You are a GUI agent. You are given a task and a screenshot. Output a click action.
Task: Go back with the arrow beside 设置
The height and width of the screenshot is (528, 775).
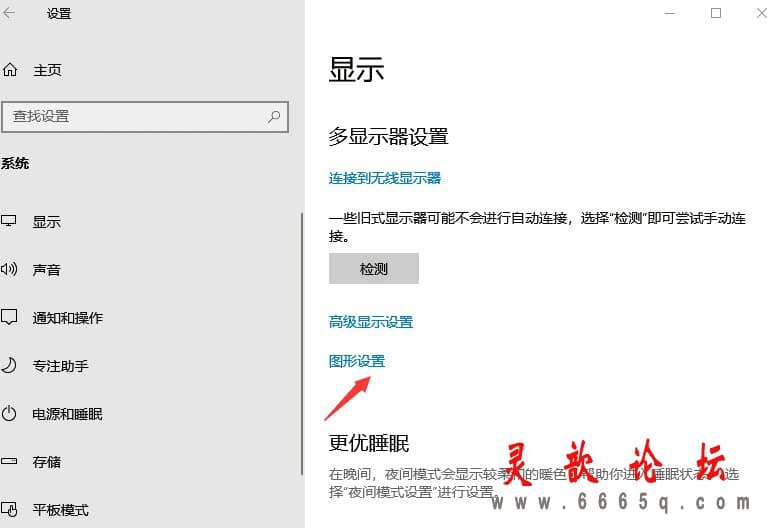click(x=9, y=13)
